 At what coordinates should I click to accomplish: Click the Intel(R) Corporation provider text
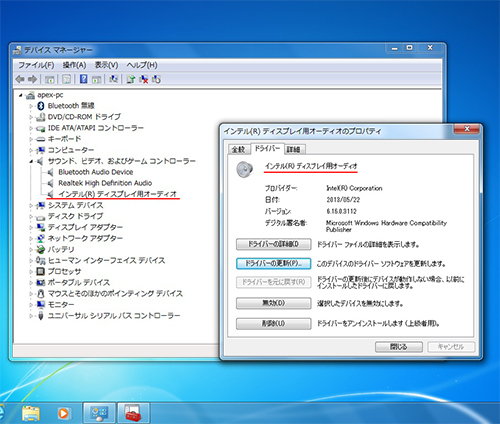click(354, 188)
